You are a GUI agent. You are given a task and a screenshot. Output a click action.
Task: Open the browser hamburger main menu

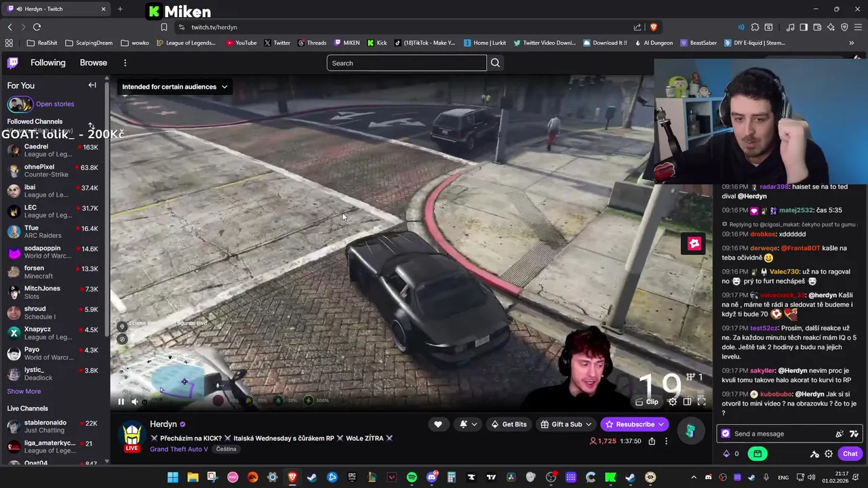(858, 27)
